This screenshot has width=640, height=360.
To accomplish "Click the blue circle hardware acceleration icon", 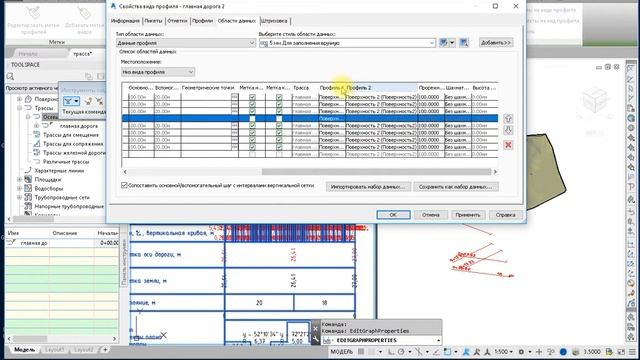I will point(563,351).
